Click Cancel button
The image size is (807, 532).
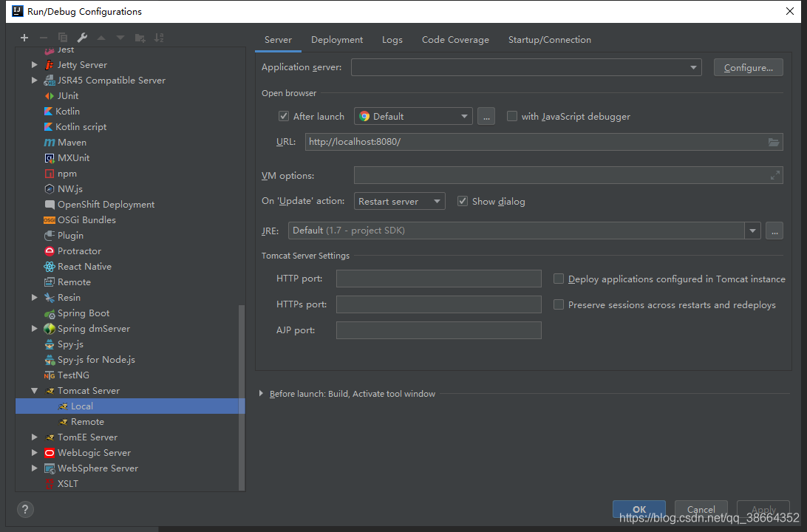701,509
